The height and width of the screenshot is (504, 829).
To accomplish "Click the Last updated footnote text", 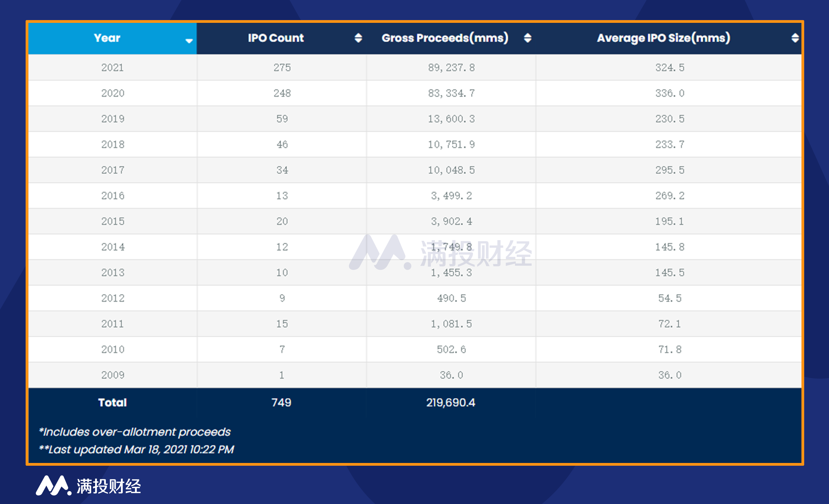I will (x=137, y=449).
